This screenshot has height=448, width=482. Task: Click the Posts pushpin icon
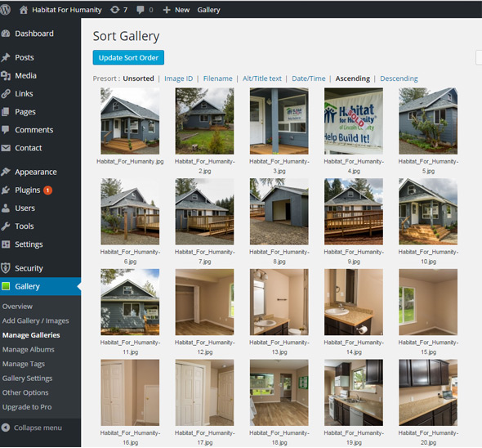click(6, 57)
